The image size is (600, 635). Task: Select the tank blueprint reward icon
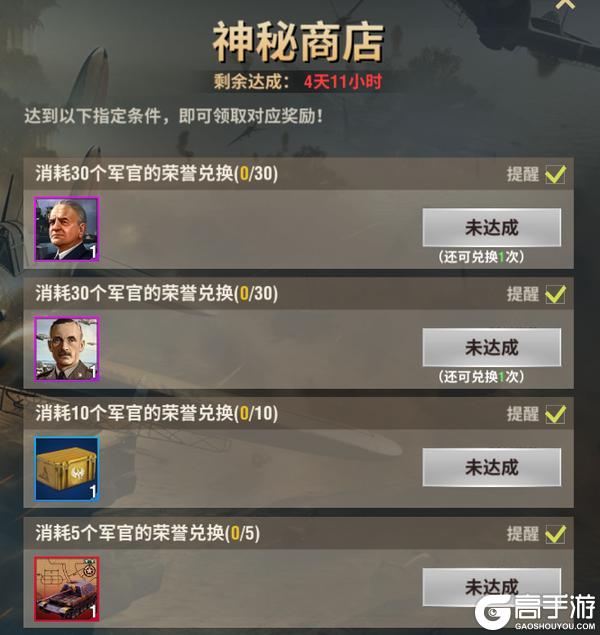coord(67,589)
